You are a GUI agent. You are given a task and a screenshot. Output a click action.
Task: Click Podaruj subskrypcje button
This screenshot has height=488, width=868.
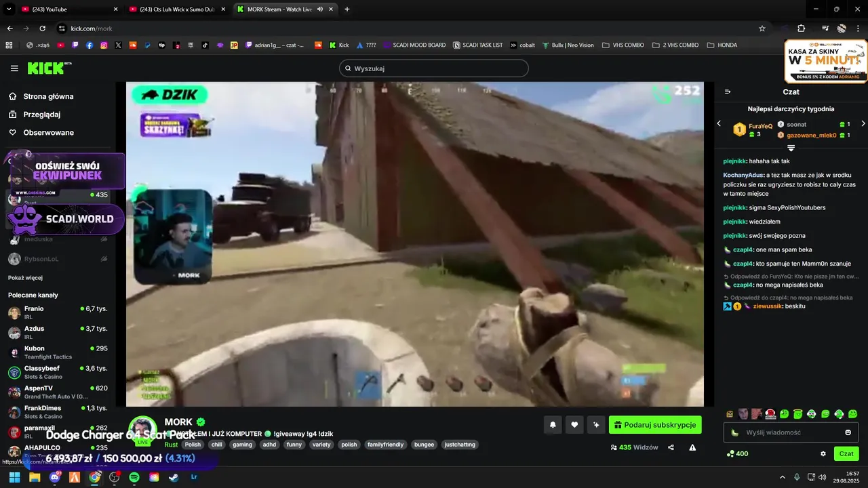(655, 425)
